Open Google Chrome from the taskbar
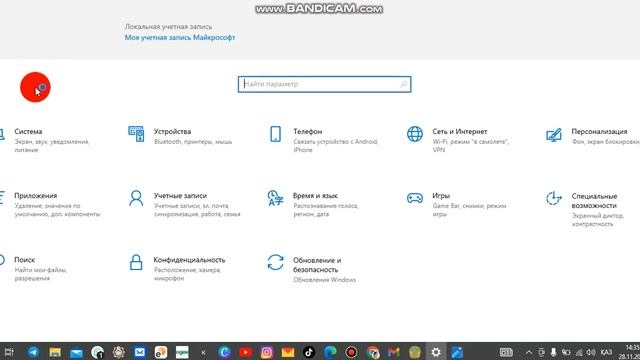640x360 pixels. [x=373, y=352]
